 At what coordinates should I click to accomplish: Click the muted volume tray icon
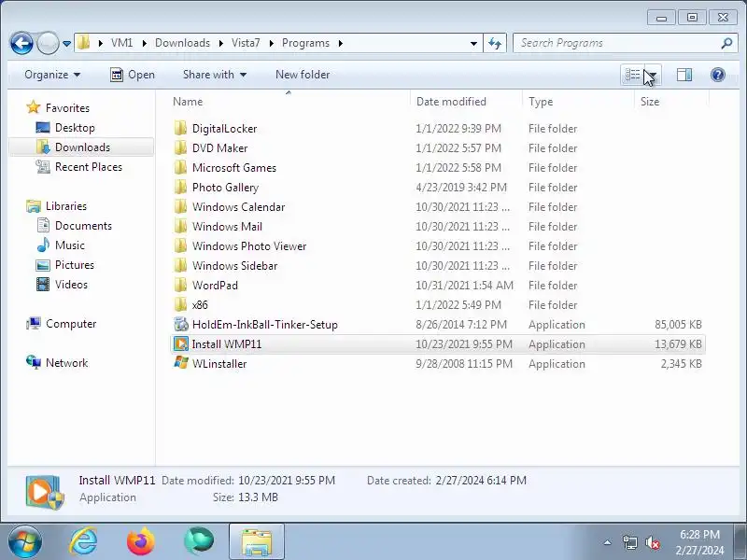coord(652,542)
